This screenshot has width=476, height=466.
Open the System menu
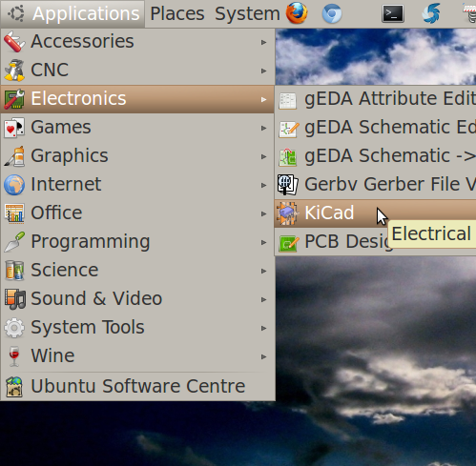[x=247, y=13]
